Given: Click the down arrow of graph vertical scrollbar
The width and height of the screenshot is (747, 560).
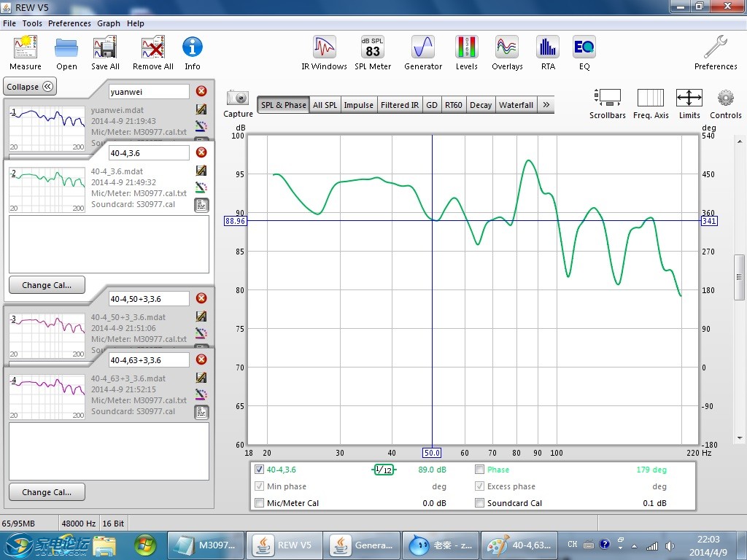Looking at the screenshot, I should 740,438.
